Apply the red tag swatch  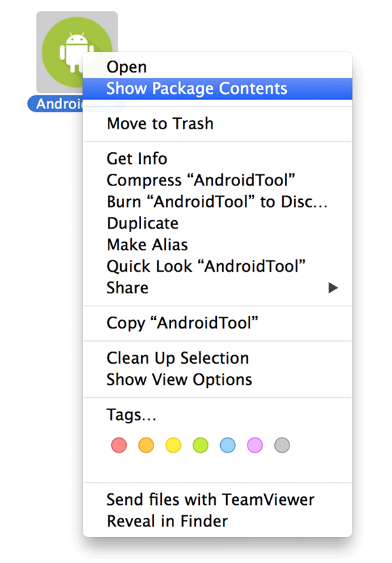pyautogui.click(x=118, y=445)
